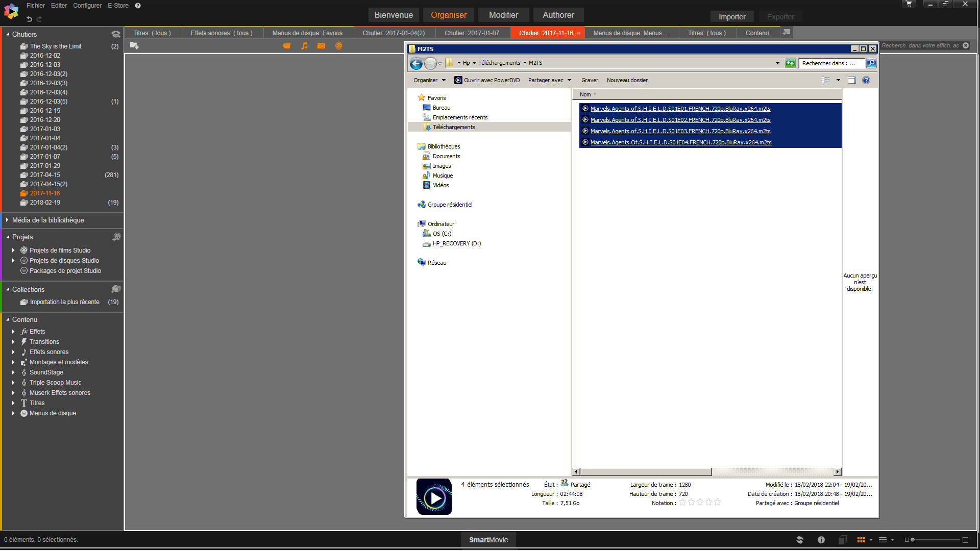
Task: Open the thumbnail view options dropdown arrow
Action: coord(871,540)
